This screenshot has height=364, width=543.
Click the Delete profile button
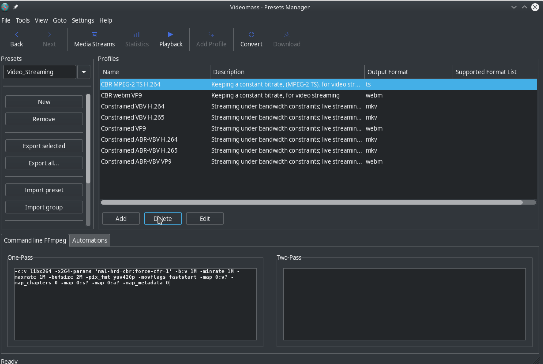[x=163, y=219]
